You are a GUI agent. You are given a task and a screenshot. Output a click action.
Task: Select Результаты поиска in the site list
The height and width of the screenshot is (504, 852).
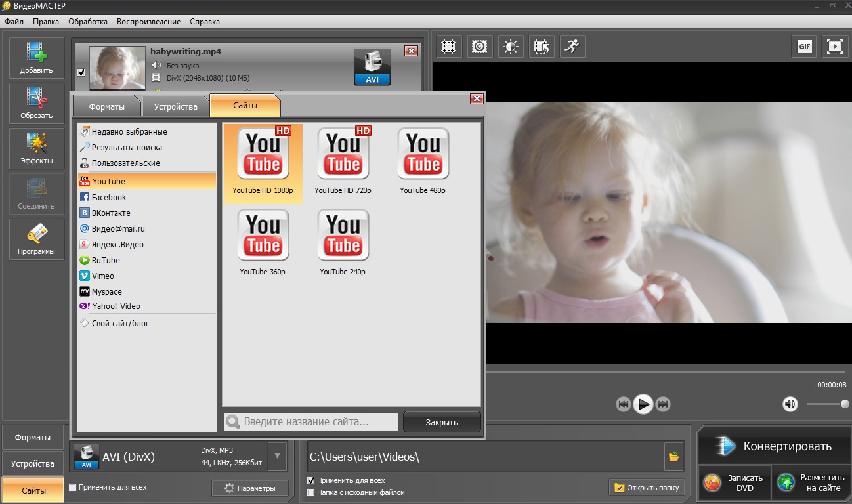pyautogui.click(x=147, y=148)
